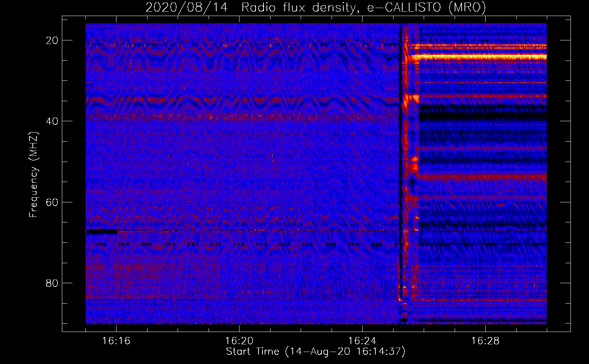Select the 16:28 time tick label
Image resolution: width=589 pixels, height=364 pixels.
[x=485, y=341]
